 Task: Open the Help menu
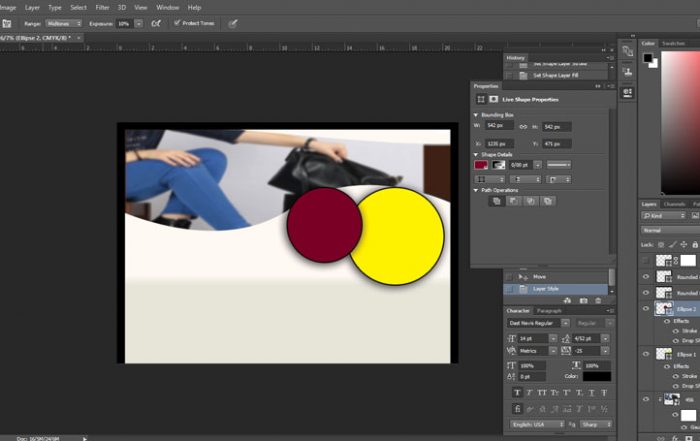(194, 8)
